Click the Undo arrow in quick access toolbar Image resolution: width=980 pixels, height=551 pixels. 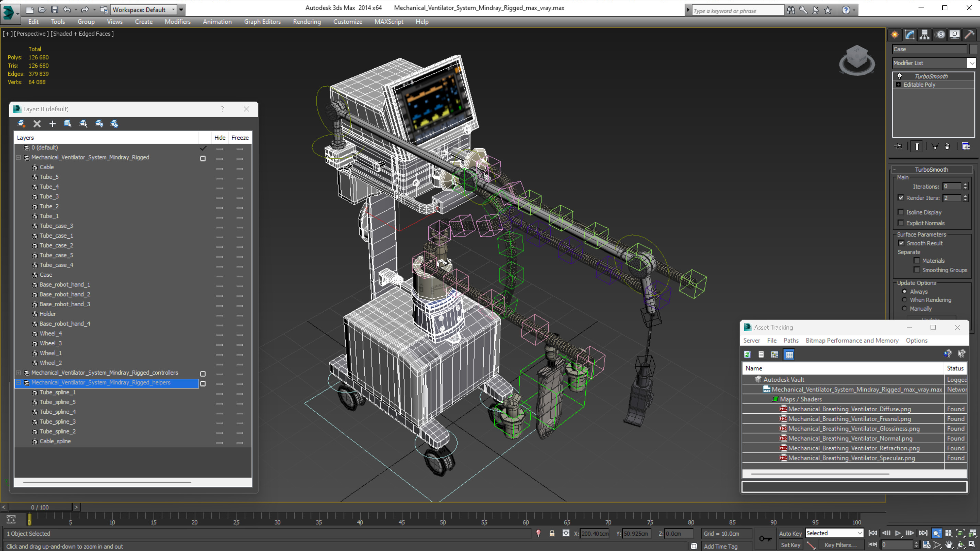[67, 10]
